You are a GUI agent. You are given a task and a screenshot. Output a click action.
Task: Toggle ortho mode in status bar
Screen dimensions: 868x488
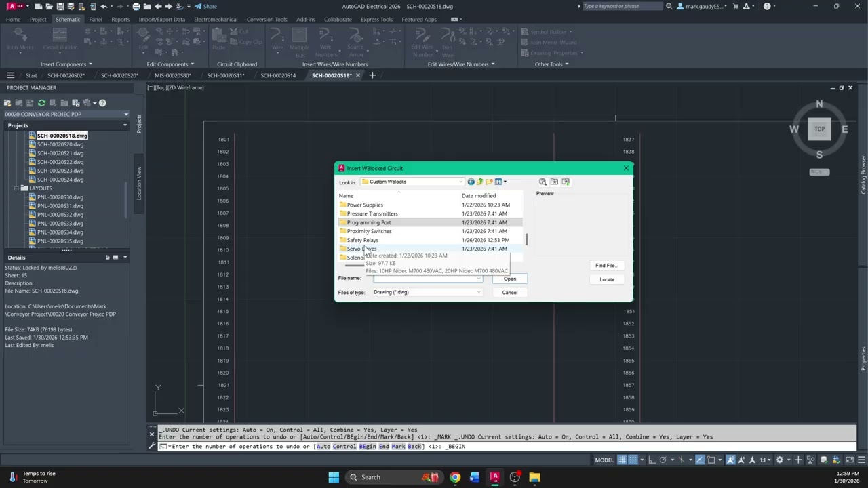[652, 460]
